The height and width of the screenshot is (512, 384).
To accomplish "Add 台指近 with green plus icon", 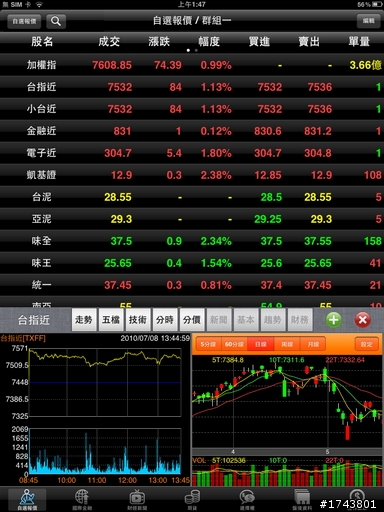I will pos(333,320).
